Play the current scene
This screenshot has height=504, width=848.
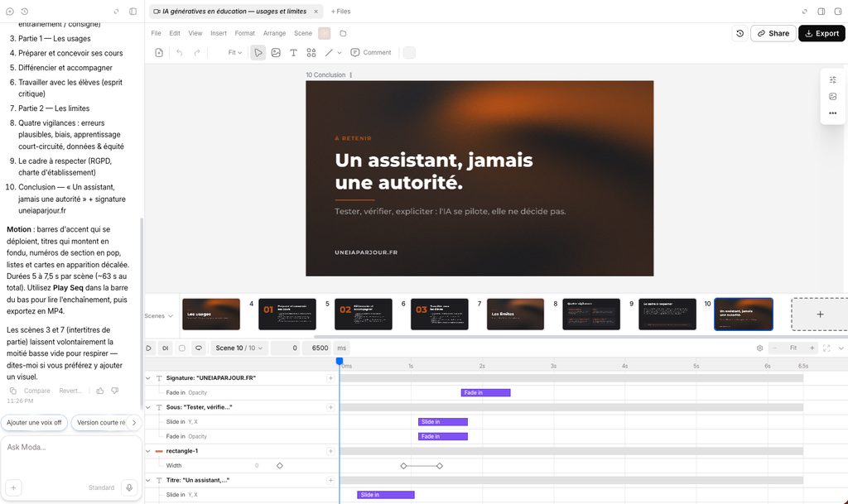[x=149, y=348]
